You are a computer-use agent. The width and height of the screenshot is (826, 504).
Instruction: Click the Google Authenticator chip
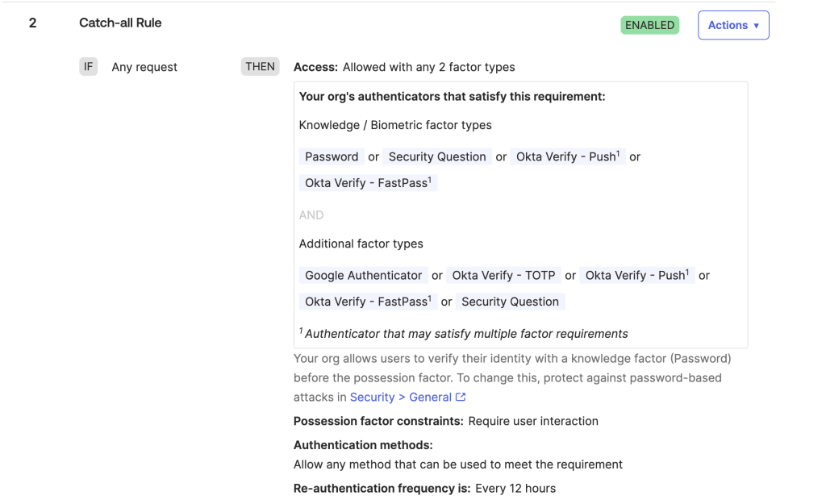coord(363,275)
